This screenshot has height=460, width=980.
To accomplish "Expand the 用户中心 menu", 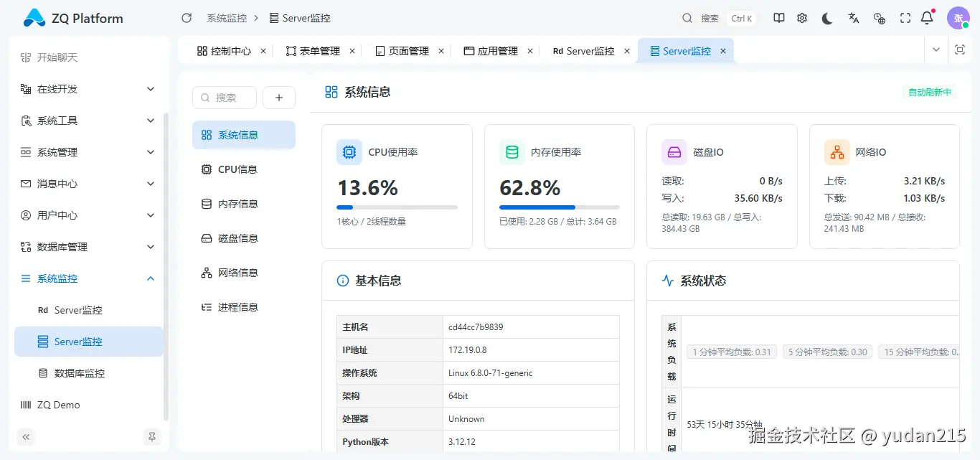I will pos(89,215).
